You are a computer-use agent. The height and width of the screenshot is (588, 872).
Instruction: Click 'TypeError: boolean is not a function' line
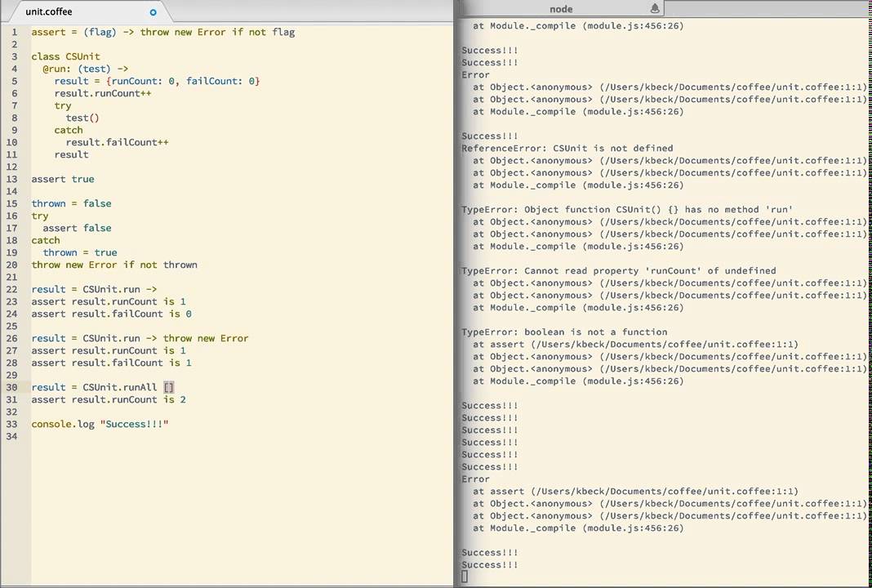pyautogui.click(x=564, y=332)
